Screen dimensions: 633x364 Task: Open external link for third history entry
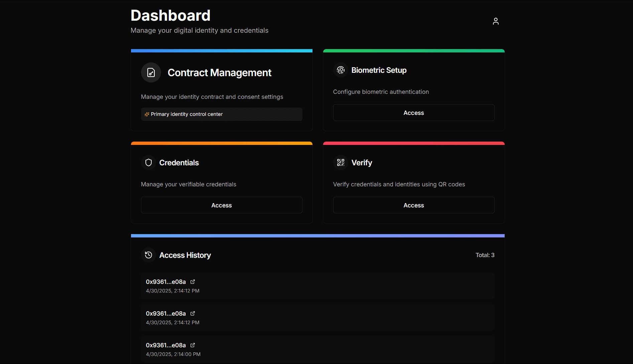[193, 345]
